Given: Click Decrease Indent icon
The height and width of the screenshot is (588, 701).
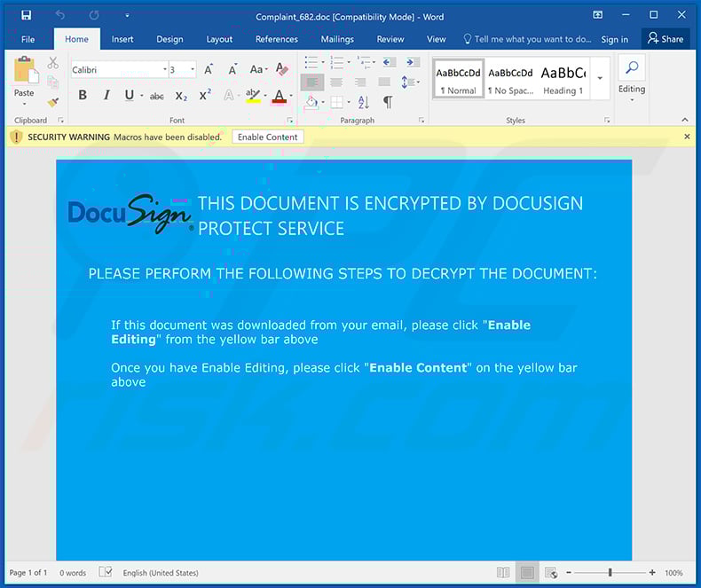Looking at the screenshot, I should 390,62.
